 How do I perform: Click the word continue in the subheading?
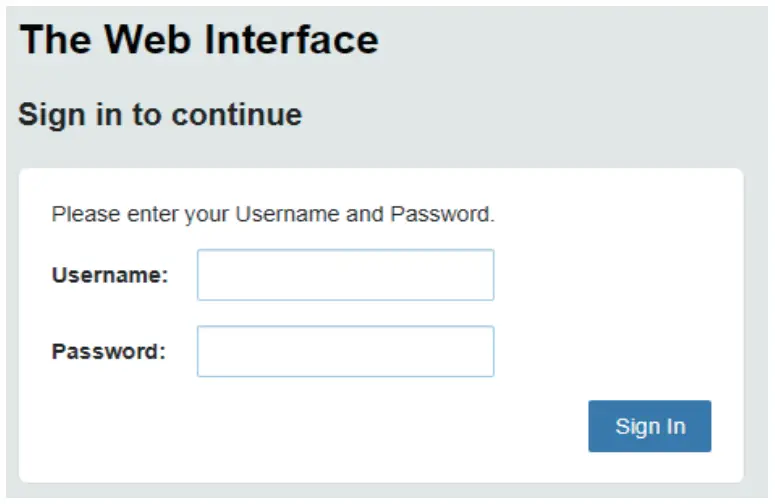click(236, 114)
